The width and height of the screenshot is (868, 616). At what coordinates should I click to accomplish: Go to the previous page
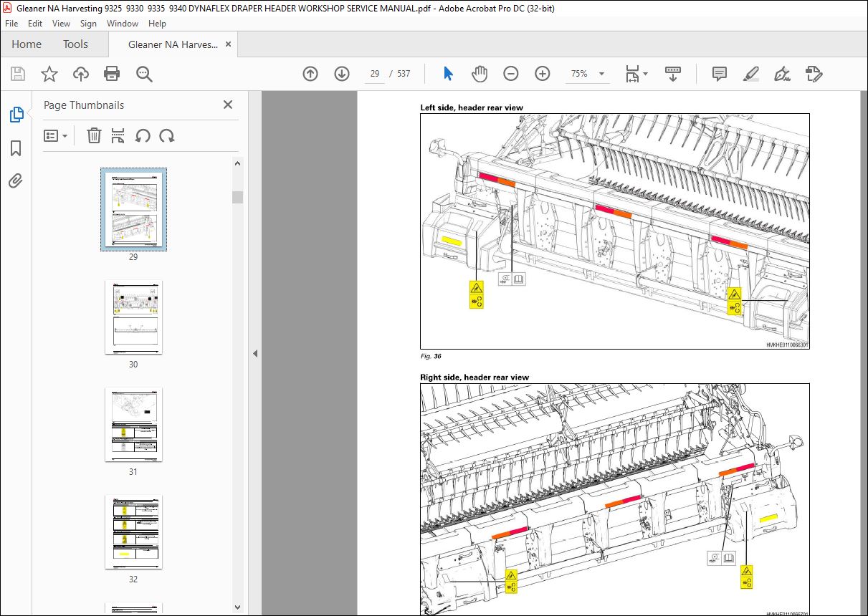(x=310, y=74)
